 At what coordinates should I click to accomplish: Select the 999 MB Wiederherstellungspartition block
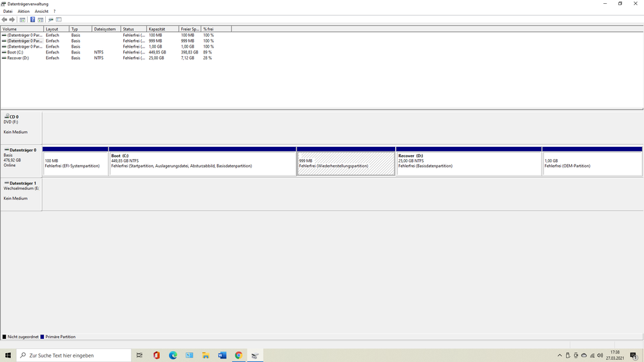pos(346,164)
